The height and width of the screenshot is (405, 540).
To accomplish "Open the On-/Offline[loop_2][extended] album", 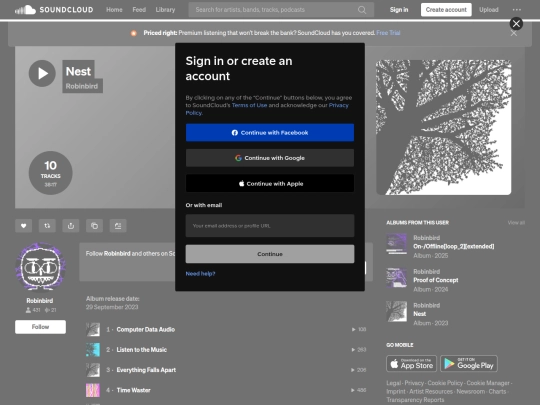I will (454, 247).
